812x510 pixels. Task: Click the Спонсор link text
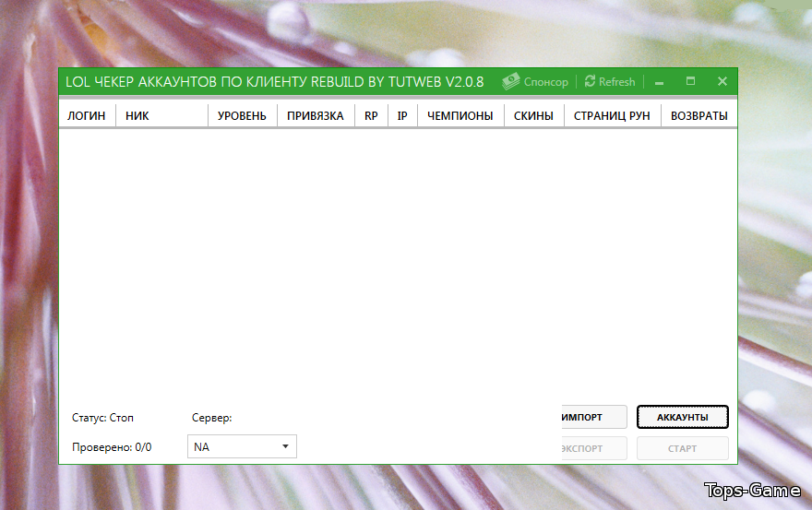[546, 82]
